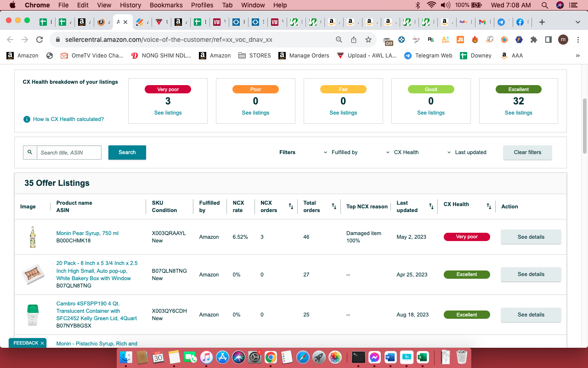Image resolution: width=588 pixels, height=368 pixels.
Task: Click the extension showing the Off badge
Action: 388,41
